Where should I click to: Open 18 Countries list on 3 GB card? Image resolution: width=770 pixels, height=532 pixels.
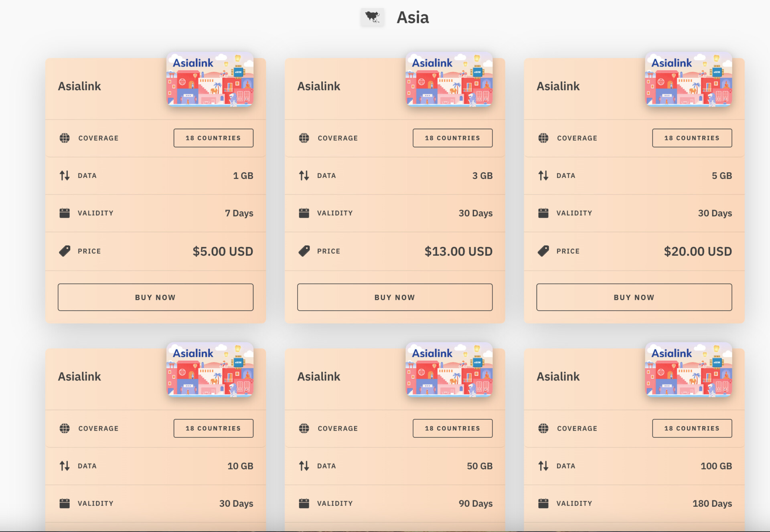(x=453, y=138)
